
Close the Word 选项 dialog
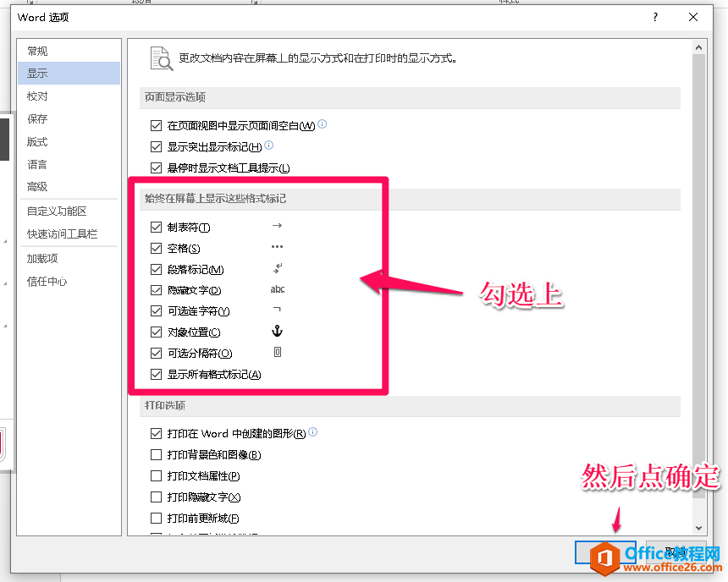(x=693, y=17)
